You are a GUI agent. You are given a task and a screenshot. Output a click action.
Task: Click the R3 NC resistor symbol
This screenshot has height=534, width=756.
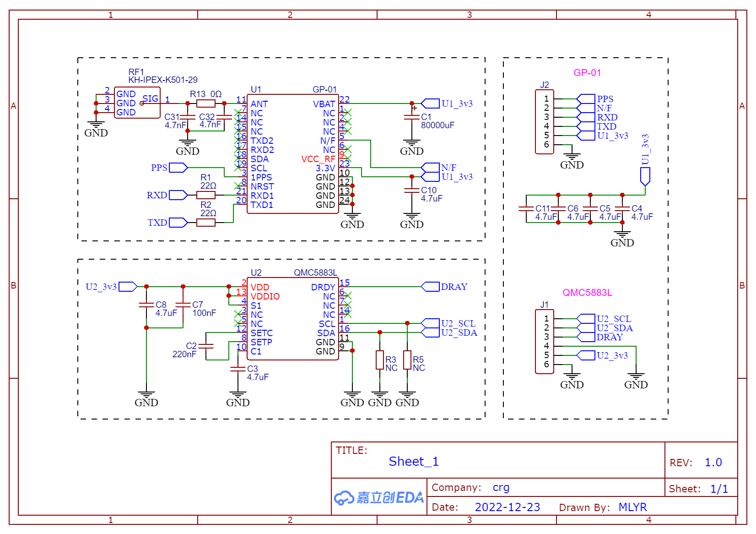[380, 360]
